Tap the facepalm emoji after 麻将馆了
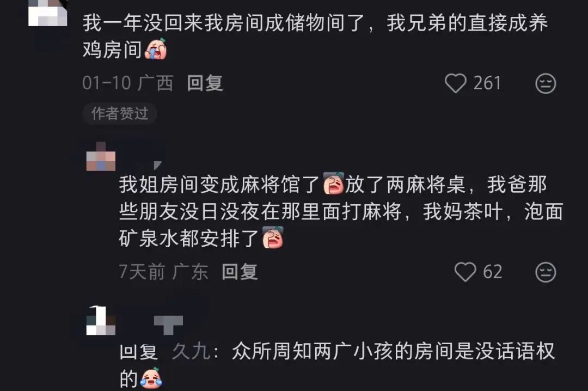The image size is (588, 391). (x=333, y=183)
